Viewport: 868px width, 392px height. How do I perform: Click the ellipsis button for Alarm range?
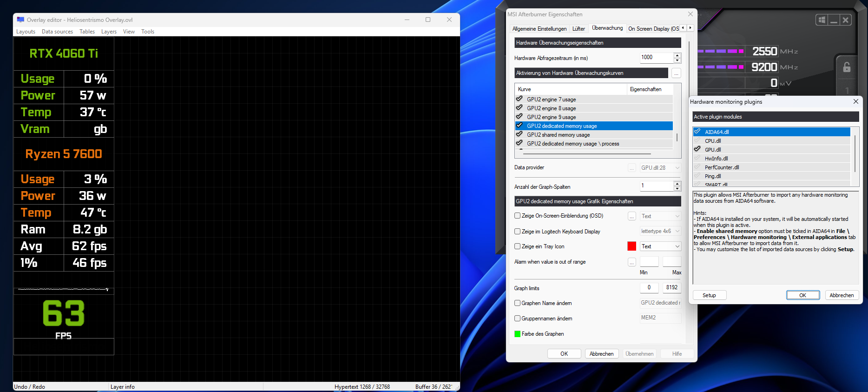click(x=632, y=262)
